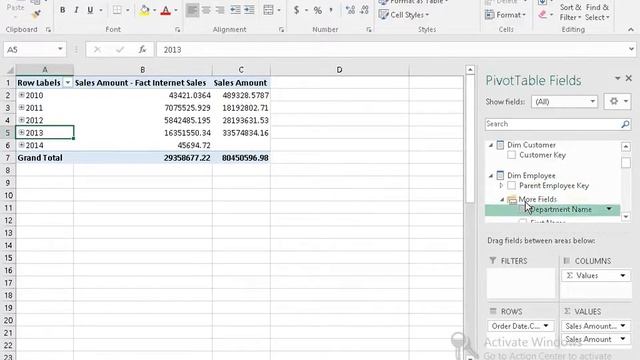This screenshot has width=640, height=360.
Task: Confirm the formula bar entry with the checkmark
Action: tap(120, 50)
